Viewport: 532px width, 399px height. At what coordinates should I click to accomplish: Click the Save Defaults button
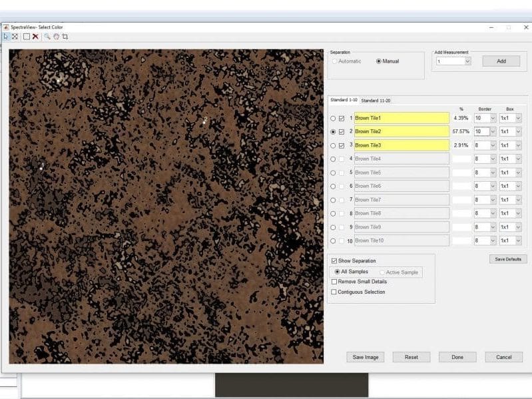click(x=508, y=259)
